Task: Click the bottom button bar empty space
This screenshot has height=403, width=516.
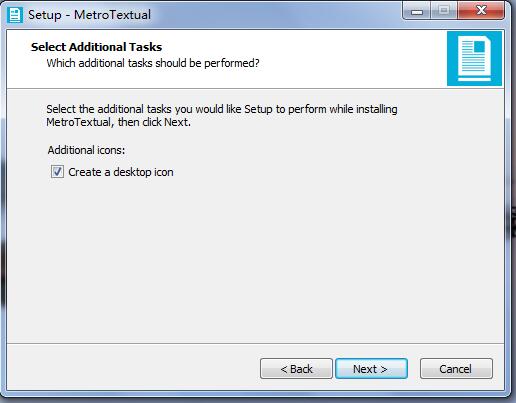Action: coord(133,368)
